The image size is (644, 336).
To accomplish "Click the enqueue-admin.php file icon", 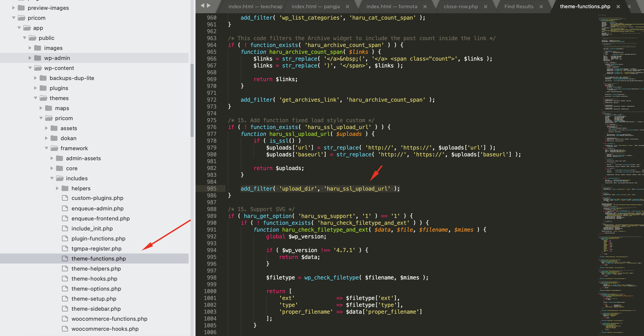I will tap(65, 208).
